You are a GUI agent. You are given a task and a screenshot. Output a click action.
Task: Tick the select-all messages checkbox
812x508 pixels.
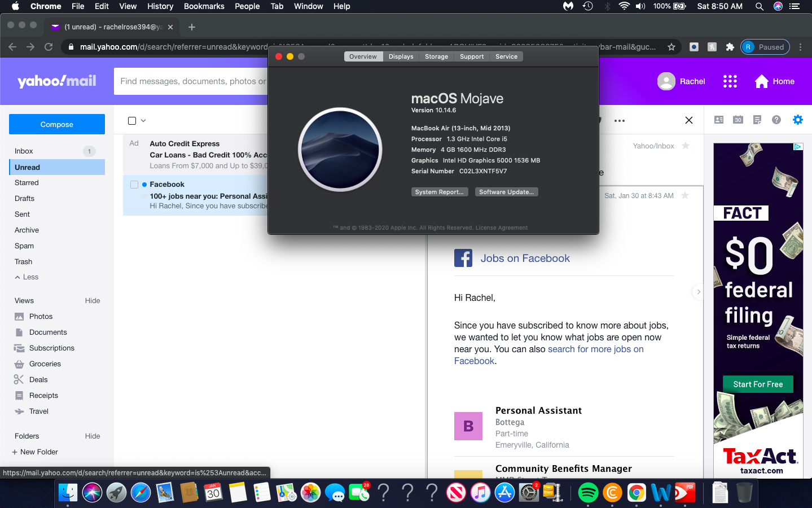[132, 120]
